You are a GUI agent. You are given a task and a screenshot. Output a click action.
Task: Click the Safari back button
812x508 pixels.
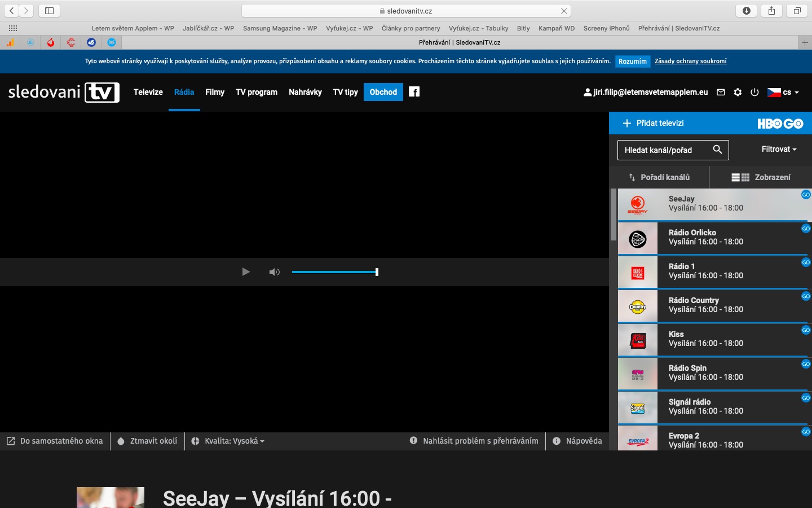pos(12,11)
